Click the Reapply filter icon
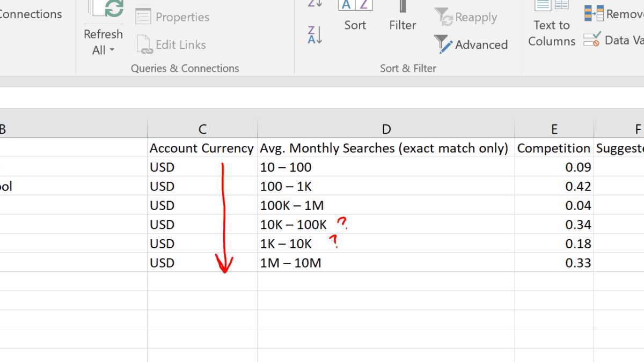Image resolution: width=644 pixels, height=362 pixels. coord(443,17)
